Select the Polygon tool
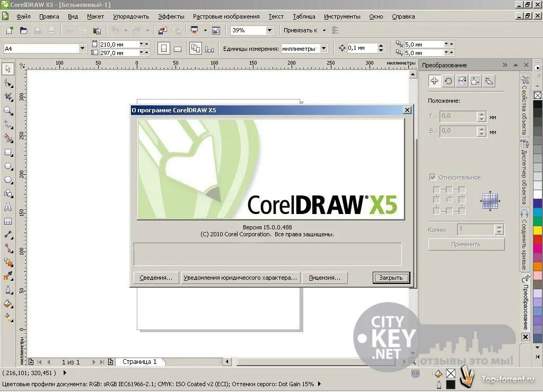The width and height of the screenshot is (543, 392). tap(8, 180)
